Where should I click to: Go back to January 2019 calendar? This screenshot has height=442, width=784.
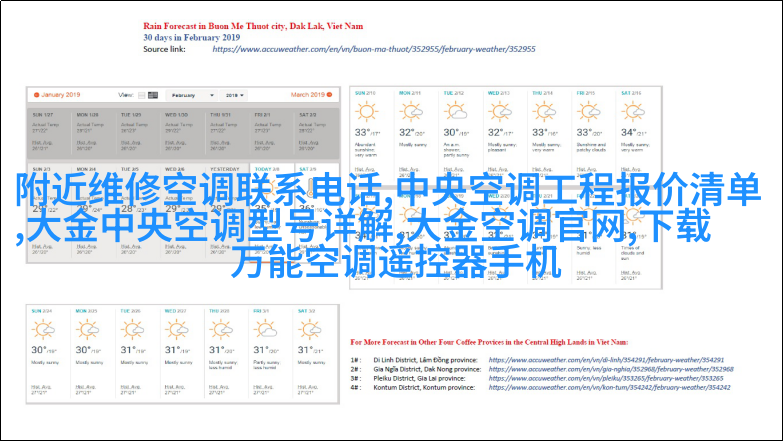click(57, 94)
